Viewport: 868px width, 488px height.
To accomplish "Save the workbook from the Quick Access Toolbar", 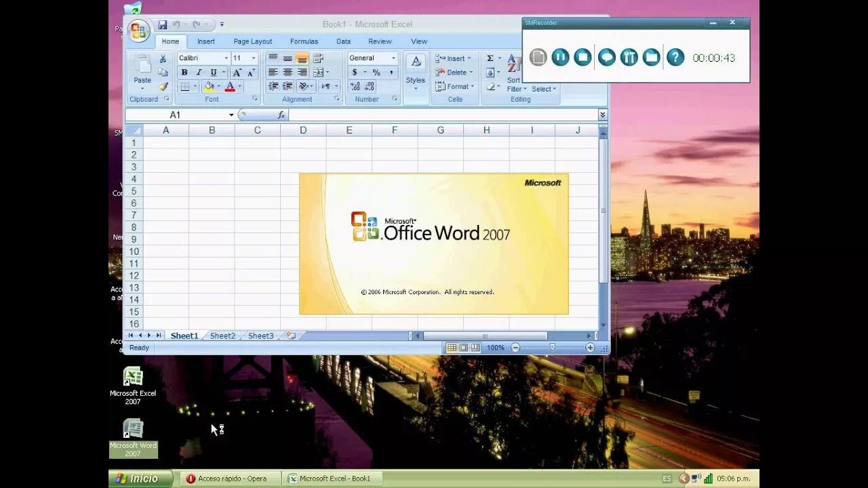I will tap(163, 25).
